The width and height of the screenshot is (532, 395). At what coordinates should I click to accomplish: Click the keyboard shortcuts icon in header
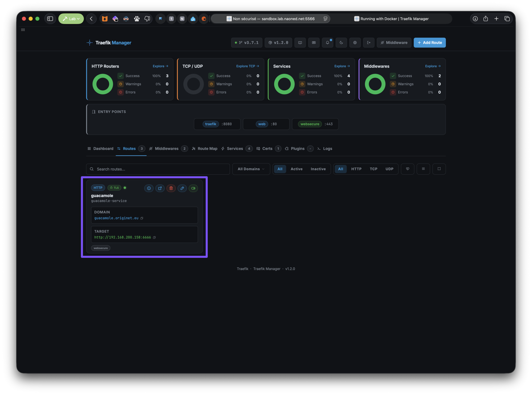(x=314, y=43)
